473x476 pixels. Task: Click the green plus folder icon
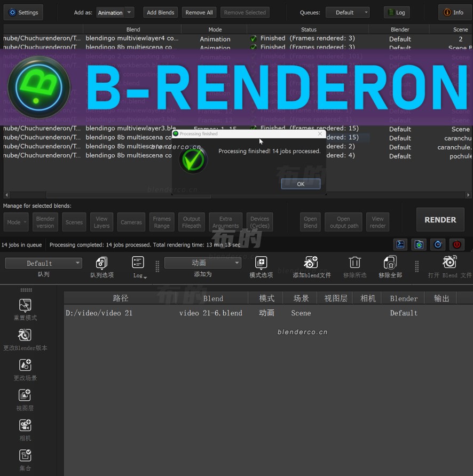(419, 245)
